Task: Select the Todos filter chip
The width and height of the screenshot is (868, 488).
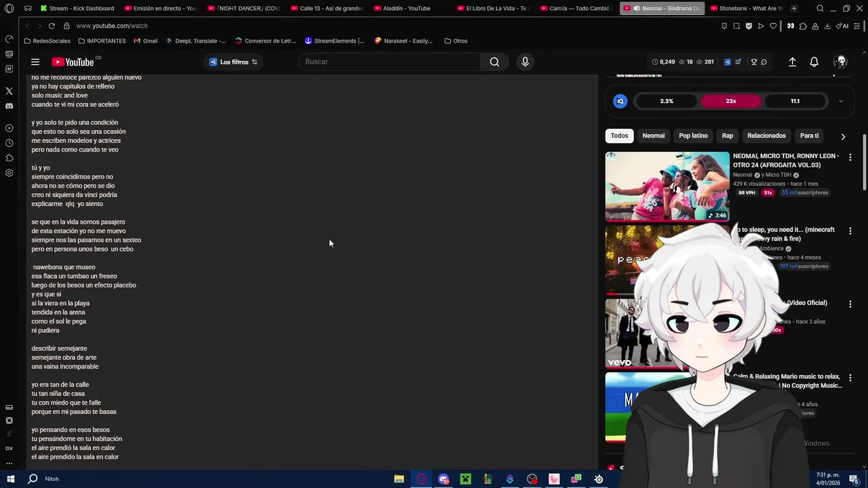Action: point(619,136)
